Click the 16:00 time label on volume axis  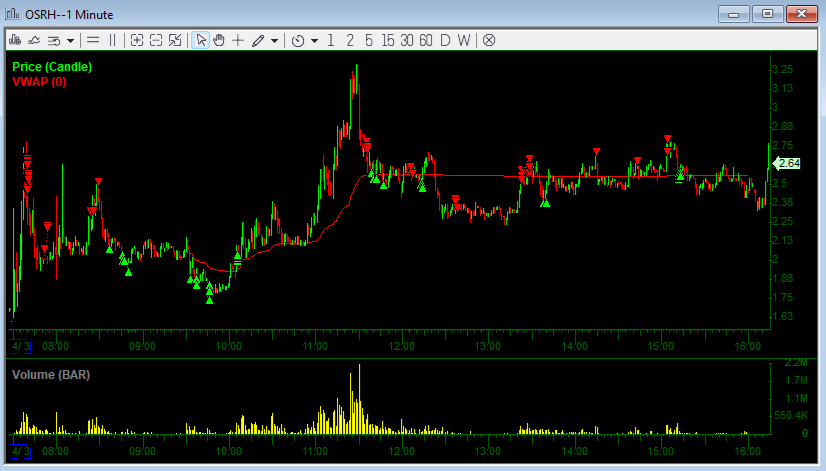point(748,452)
